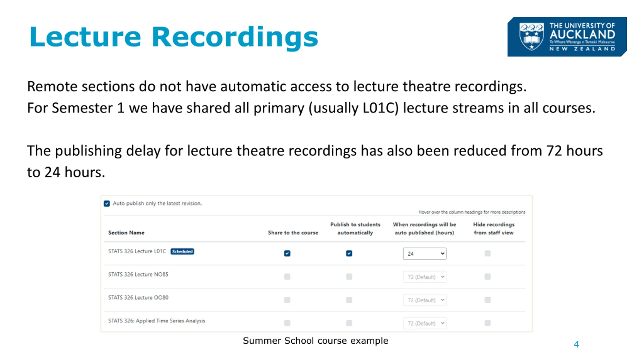Open the 24 hours dropdown for L01C
This screenshot has height=362, width=644.
tap(424, 253)
